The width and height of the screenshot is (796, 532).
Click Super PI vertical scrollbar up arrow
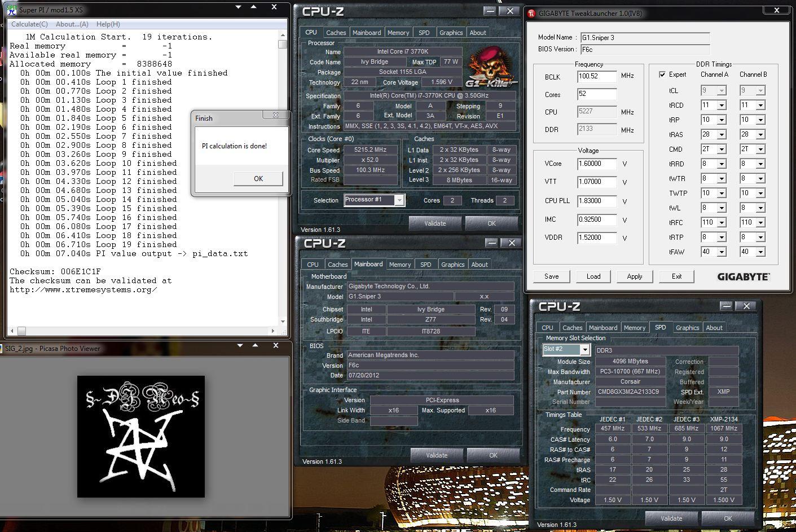[283, 35]
